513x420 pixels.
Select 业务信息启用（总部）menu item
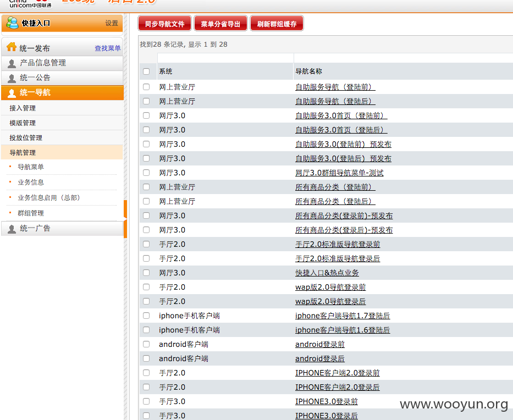[49, 197]
